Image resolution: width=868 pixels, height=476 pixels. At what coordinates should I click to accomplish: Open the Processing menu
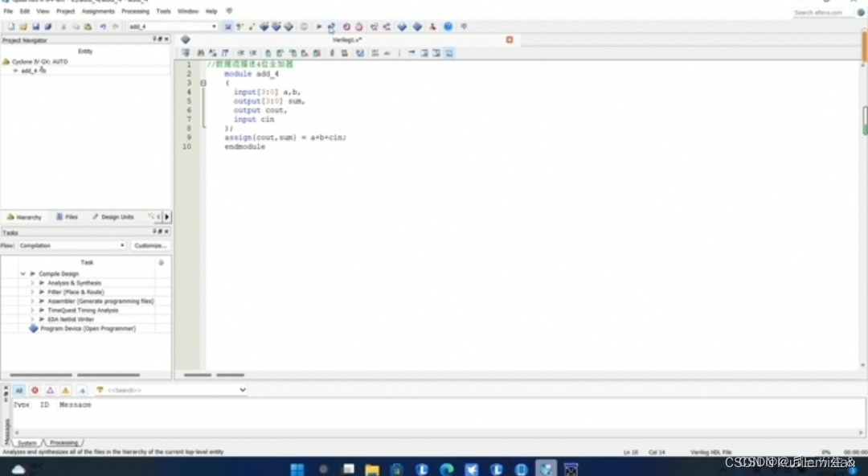click(x=135, y=11)
